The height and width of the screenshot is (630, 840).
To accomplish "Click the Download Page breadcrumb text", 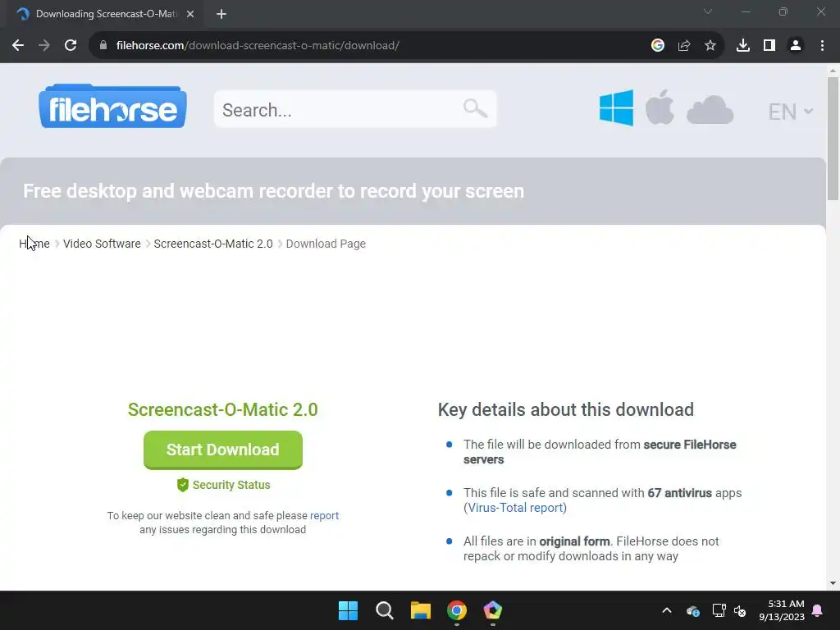I will pos(326,244).
